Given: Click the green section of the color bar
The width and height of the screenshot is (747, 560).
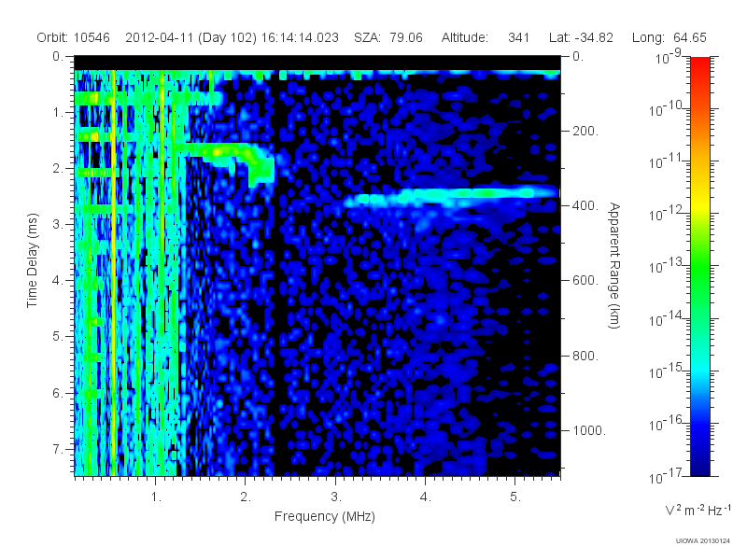Looking at the screenshot, I should (x=699, y=276).
